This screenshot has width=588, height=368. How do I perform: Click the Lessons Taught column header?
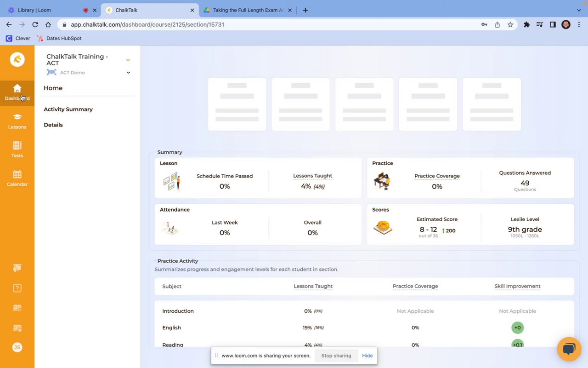click(313, 286)
